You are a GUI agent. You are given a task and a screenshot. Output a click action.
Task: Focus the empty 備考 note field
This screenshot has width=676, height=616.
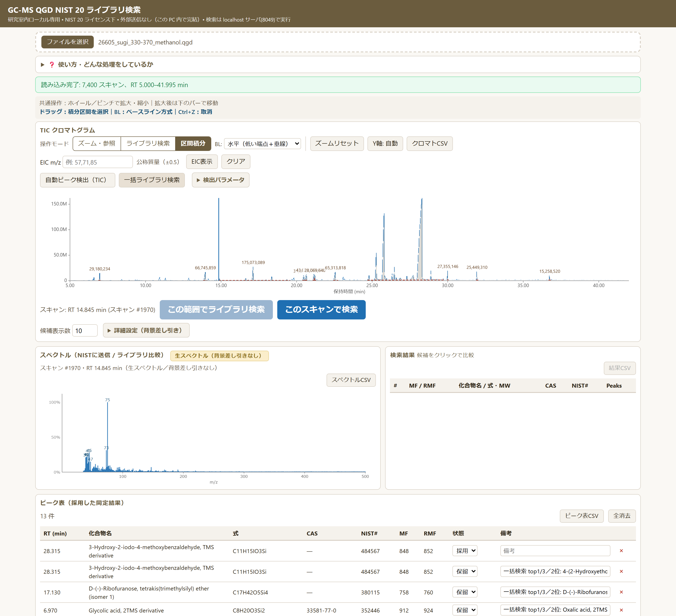[555, 551]
